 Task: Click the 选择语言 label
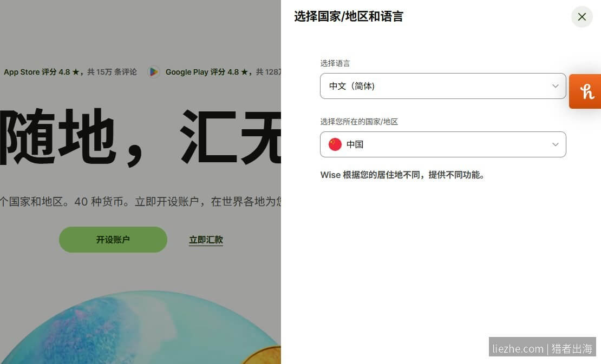click(x=335, y=63)
